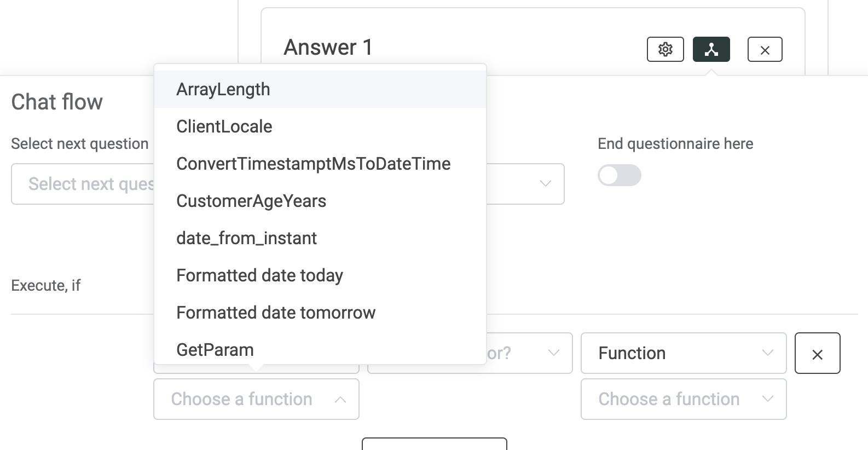
Task: Enable the End questionnaire here switch
Action: click(619, 175)
